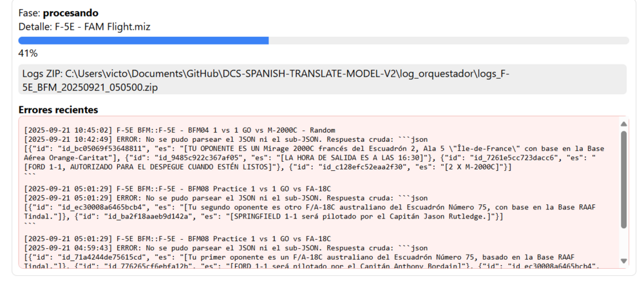Click 'Detalle: F-5E - FAM Flight.miz' text
The height and width of the screenshot is (283, 644).
pyautogui.click(x=84, y=27)
